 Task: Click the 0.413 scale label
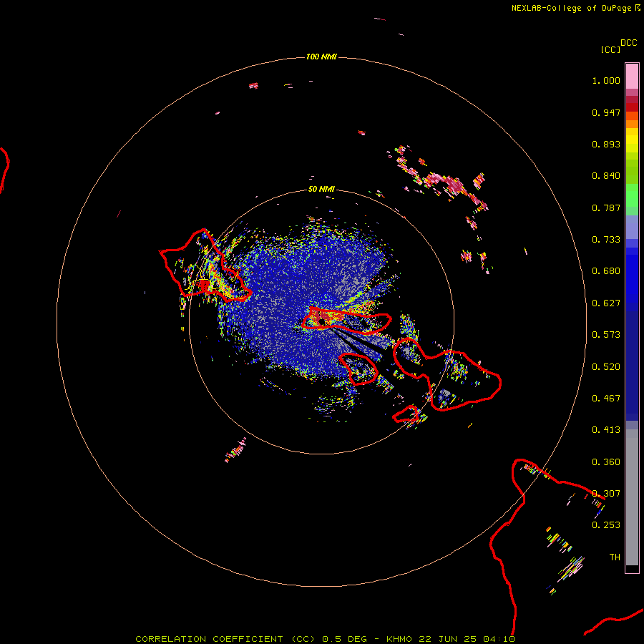pyautogui.click(x=606, y=430)
